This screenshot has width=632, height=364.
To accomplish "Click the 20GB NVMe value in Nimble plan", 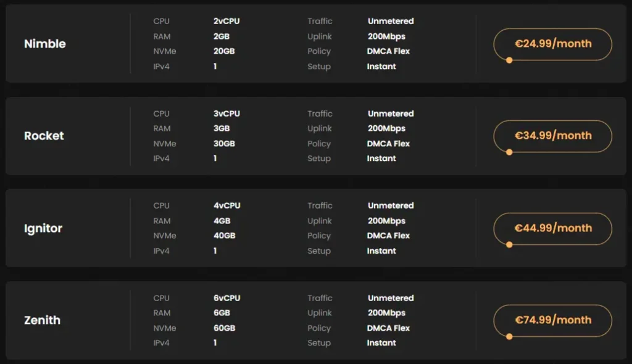I will pos(224,51).
